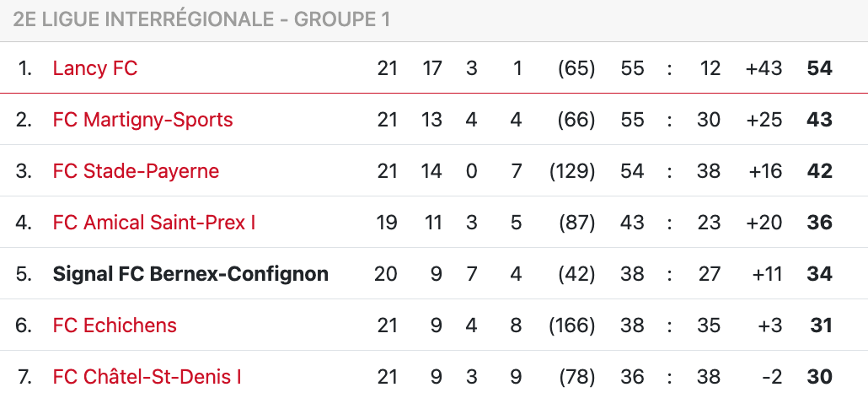Open the FC Stade-Payerne team page

[136, 171]
